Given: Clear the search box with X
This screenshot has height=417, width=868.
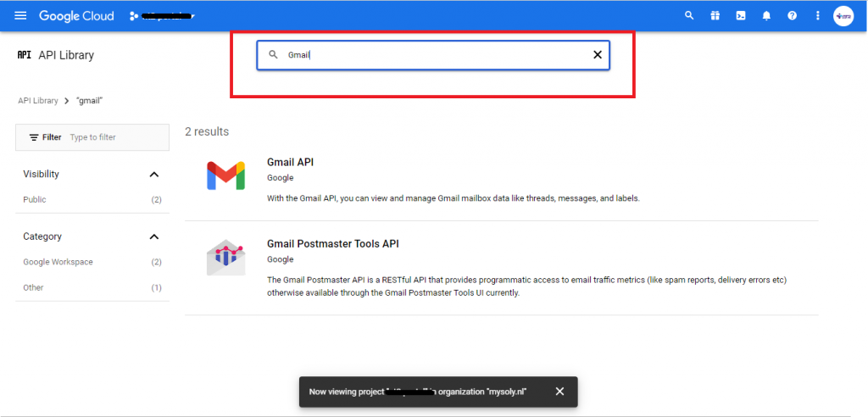Looking at the screenshot, I should pos(598,55).
